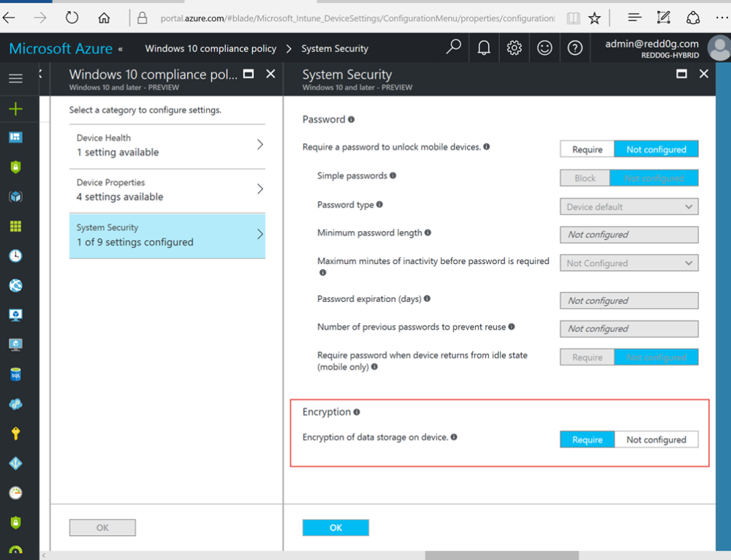Click the info icon next to Password heading

point(351,119)
